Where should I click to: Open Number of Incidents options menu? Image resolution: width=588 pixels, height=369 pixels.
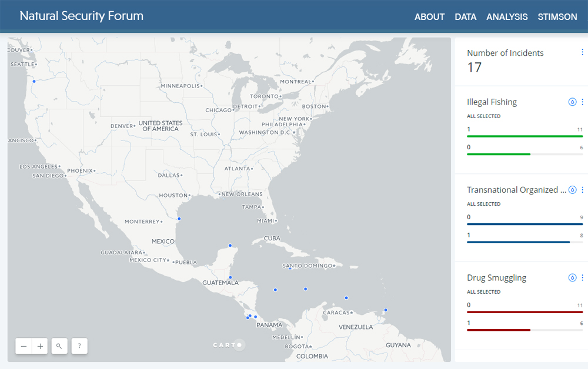tap(582, 52)
